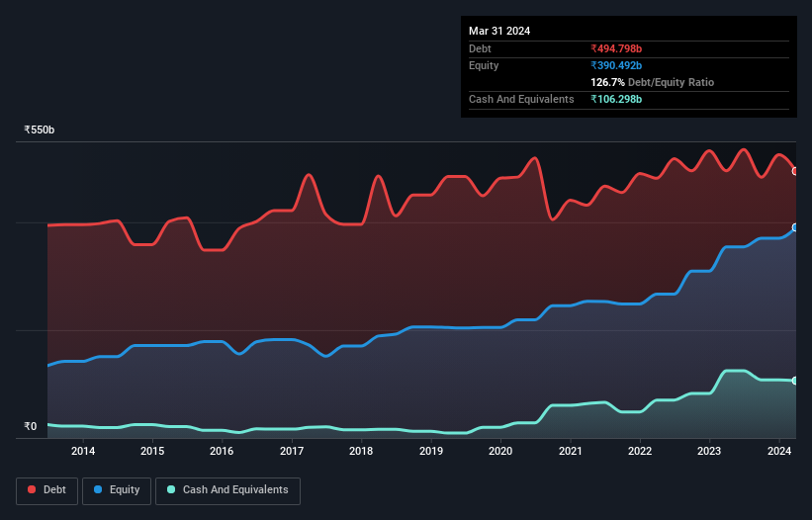
Task: Click the Equity label in tooltip
Action: [484, 65]
